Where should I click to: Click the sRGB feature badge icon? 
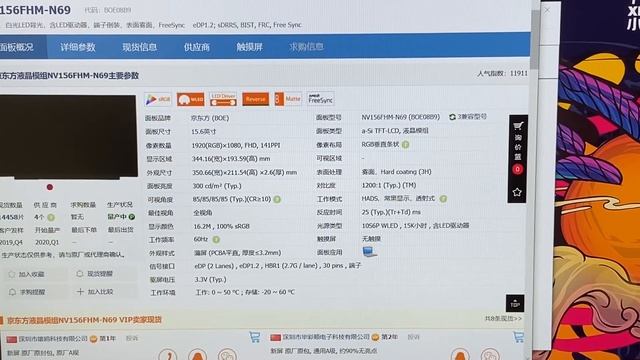(158, 99)
